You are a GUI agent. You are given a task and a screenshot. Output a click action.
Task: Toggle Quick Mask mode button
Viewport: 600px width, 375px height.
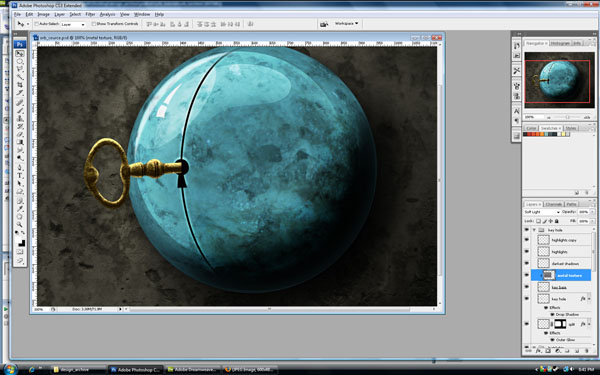pos(20,251)
